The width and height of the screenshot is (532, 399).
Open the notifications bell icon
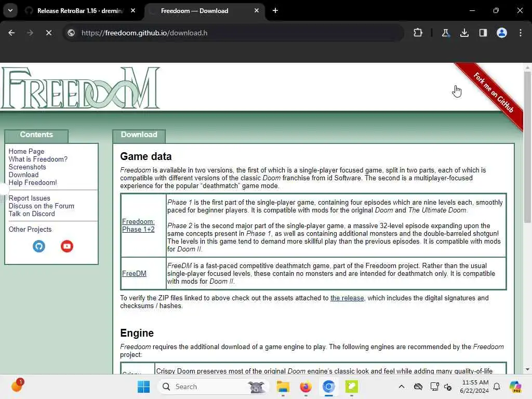click(x=497, y=387)
